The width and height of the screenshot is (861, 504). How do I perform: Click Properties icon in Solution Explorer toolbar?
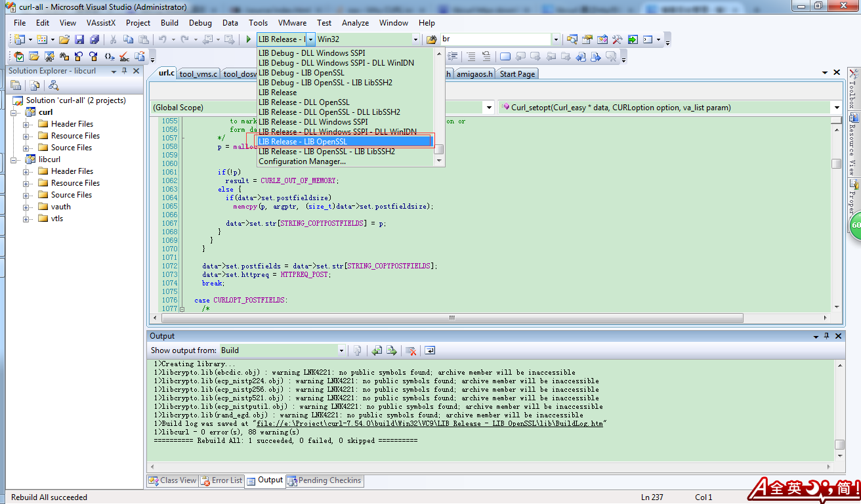click(x=16, y=85)
